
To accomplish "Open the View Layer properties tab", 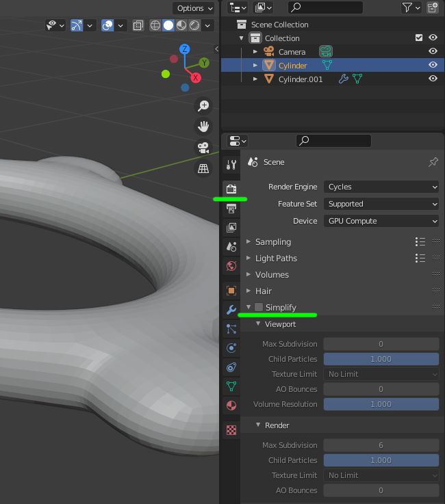I will pyautogui.click(x=231, y=228).
